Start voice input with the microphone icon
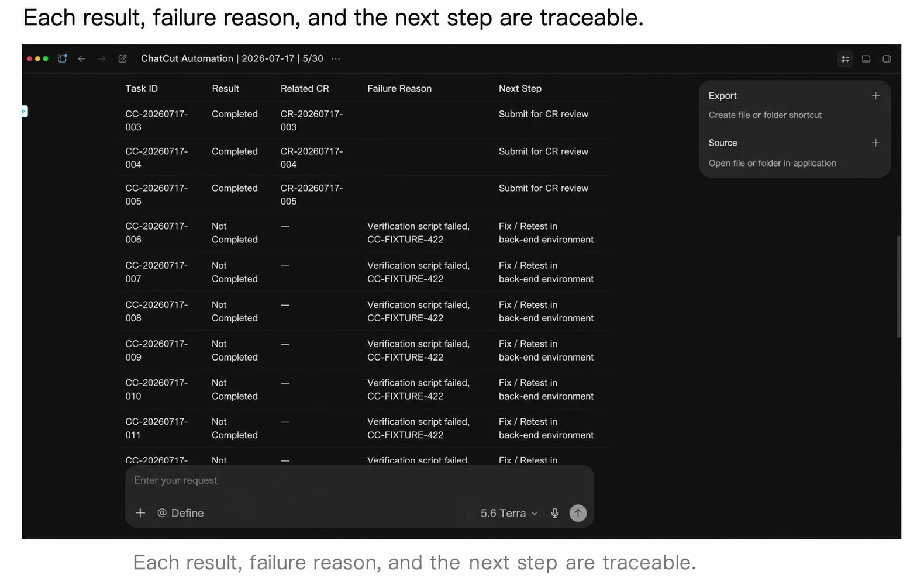 tap(554, 513)
